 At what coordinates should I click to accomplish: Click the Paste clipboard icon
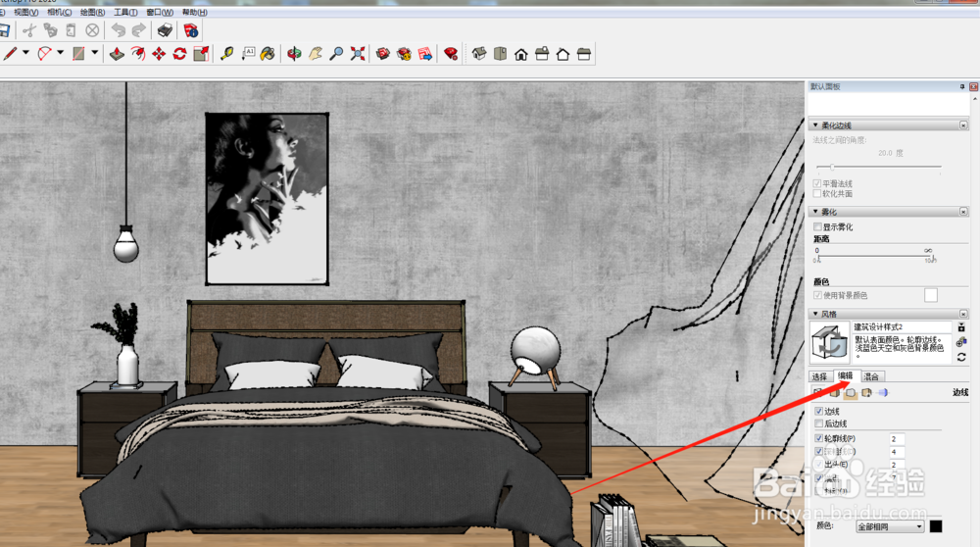(71, 30)
